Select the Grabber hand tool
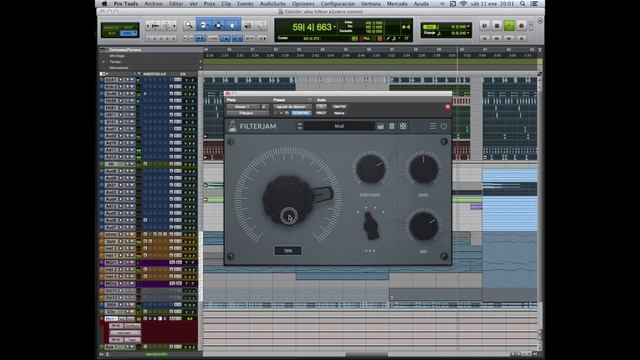The height and width of the screenshot is (360, 640). tap(233, 25)
